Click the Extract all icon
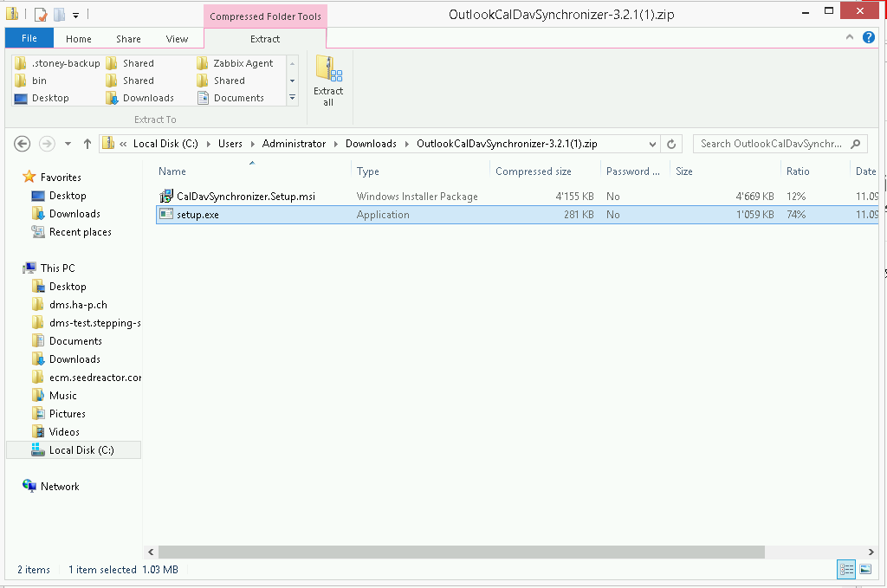 tap(328, 80)
